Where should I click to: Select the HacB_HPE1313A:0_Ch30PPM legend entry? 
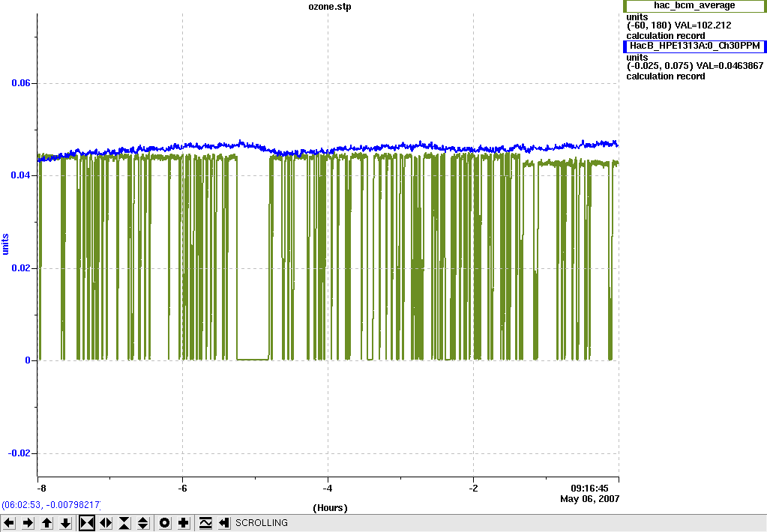click(x=694, y=46)
